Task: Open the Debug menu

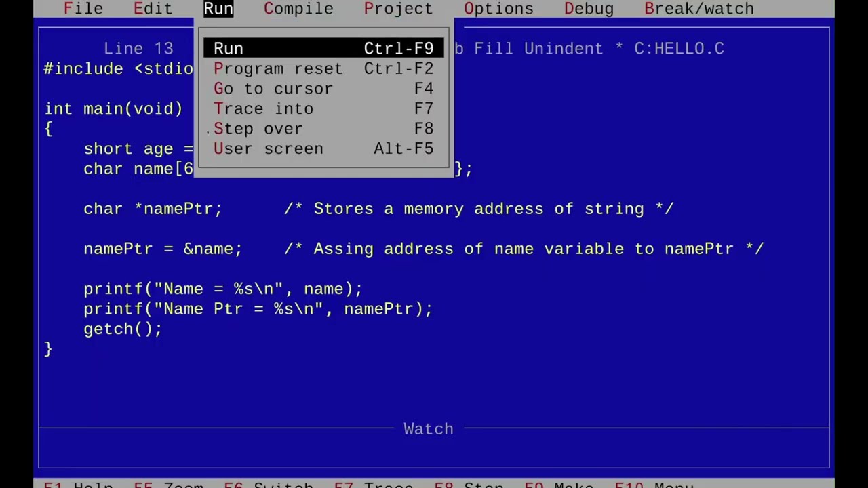Action: (x=589, y=9)
